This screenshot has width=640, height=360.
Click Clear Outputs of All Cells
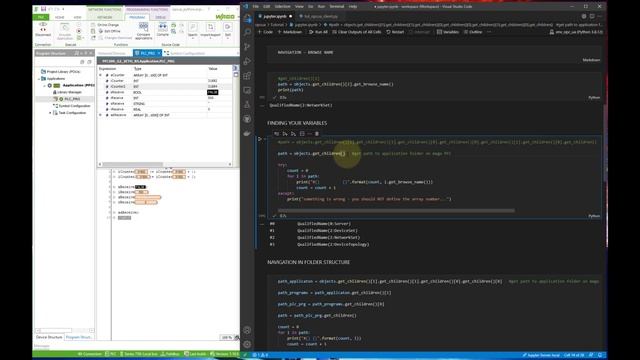356,32
